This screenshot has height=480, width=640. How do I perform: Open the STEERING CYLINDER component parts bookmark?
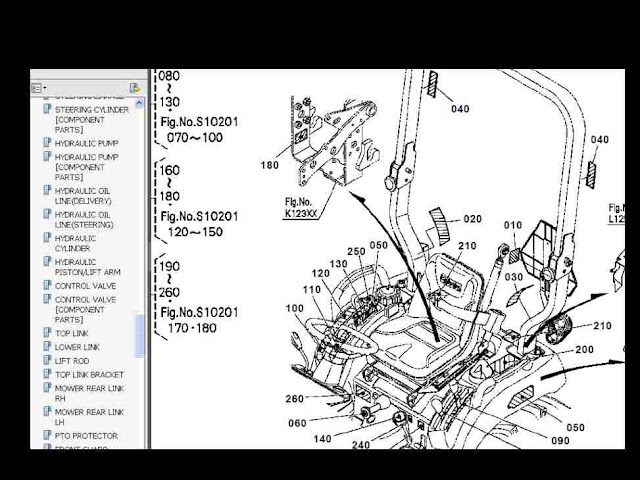[92, 120]
